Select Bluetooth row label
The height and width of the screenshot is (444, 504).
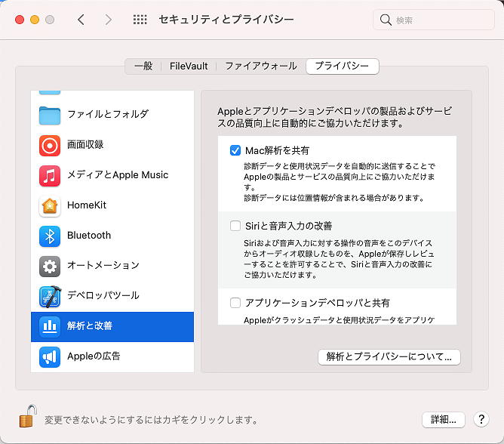(x=89, y=235)
